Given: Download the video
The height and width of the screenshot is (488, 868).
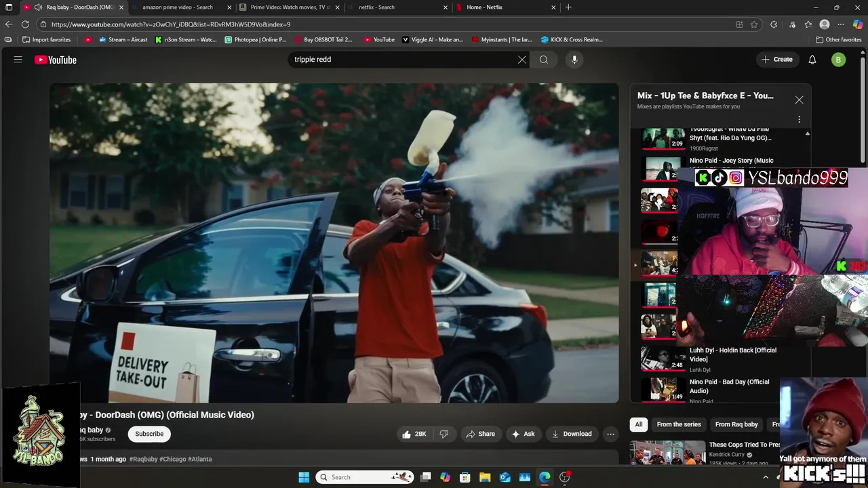Looking at the screenshot, I should [x=572, y=434].
